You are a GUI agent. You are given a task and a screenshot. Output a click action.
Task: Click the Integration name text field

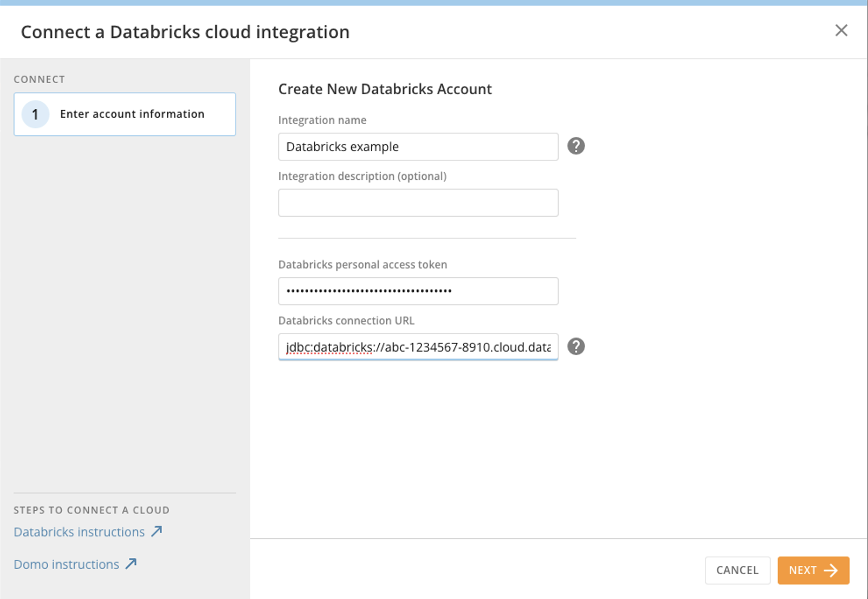coord(418,146)
